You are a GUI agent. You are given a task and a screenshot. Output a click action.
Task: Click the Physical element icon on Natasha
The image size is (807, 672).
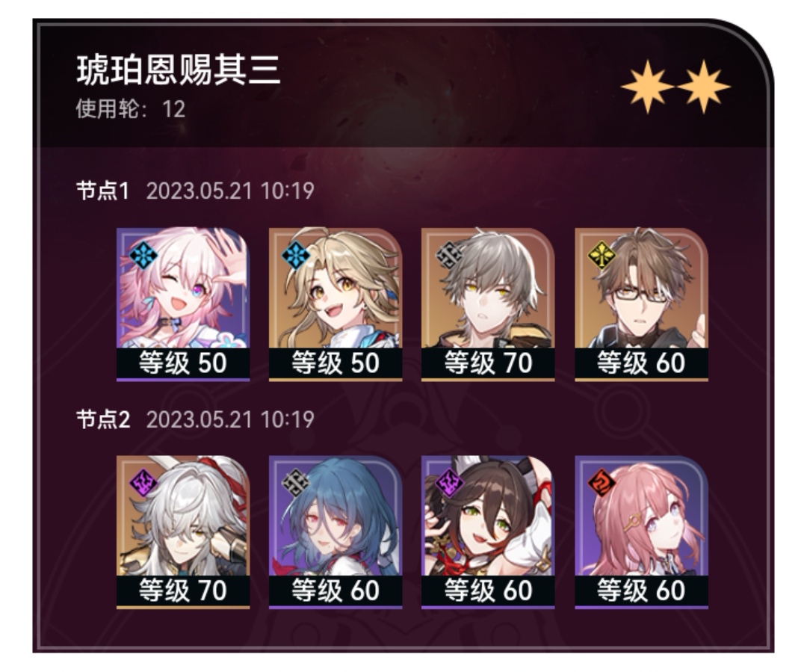[x=295, y=482]
